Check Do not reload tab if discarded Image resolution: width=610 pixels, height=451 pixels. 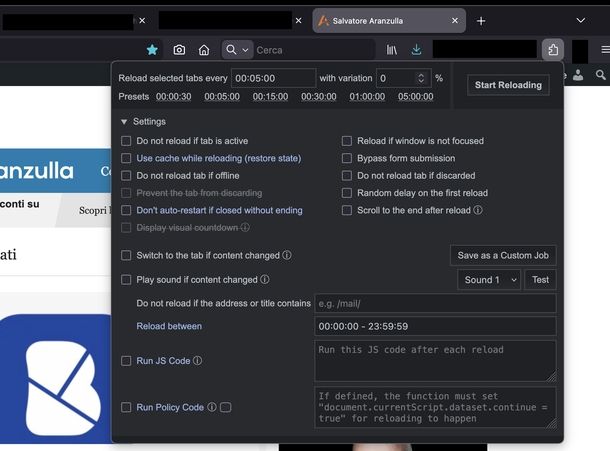pos(347,175)
